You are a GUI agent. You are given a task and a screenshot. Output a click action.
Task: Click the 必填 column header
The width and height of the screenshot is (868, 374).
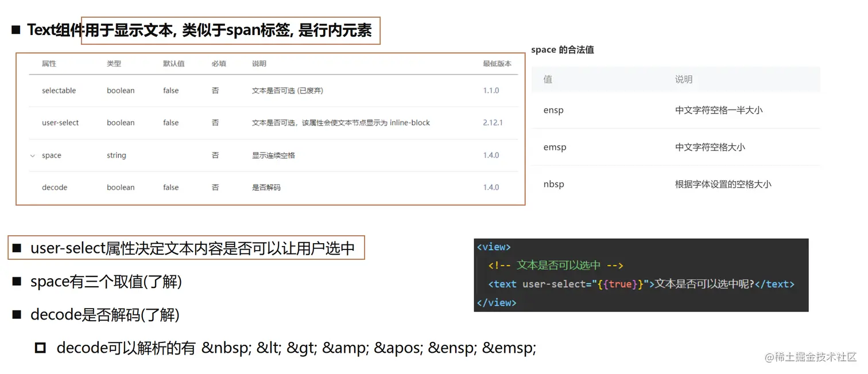point(219,64)
